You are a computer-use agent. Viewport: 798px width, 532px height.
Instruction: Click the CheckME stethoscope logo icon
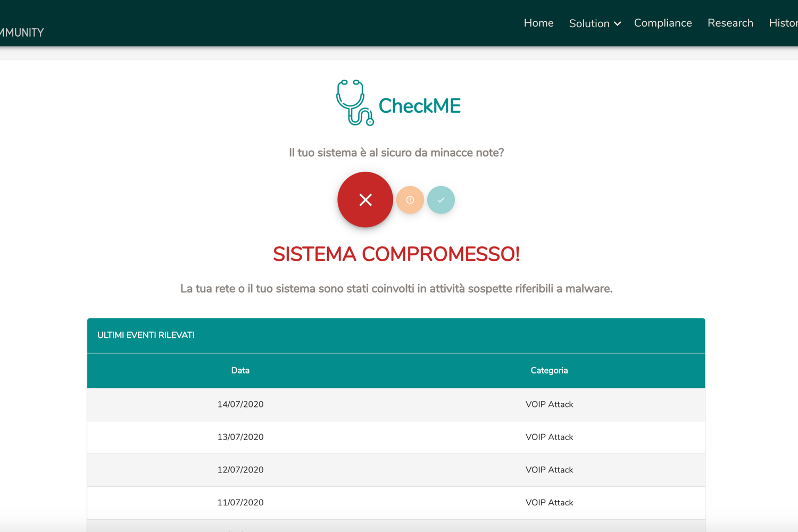pyautogui.click(x=354, y=103)
